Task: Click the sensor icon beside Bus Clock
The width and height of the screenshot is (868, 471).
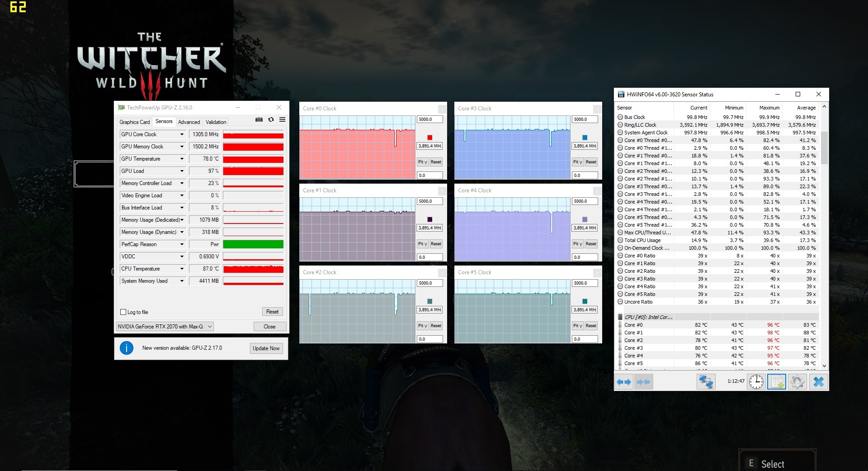Action: coord(620,117)
